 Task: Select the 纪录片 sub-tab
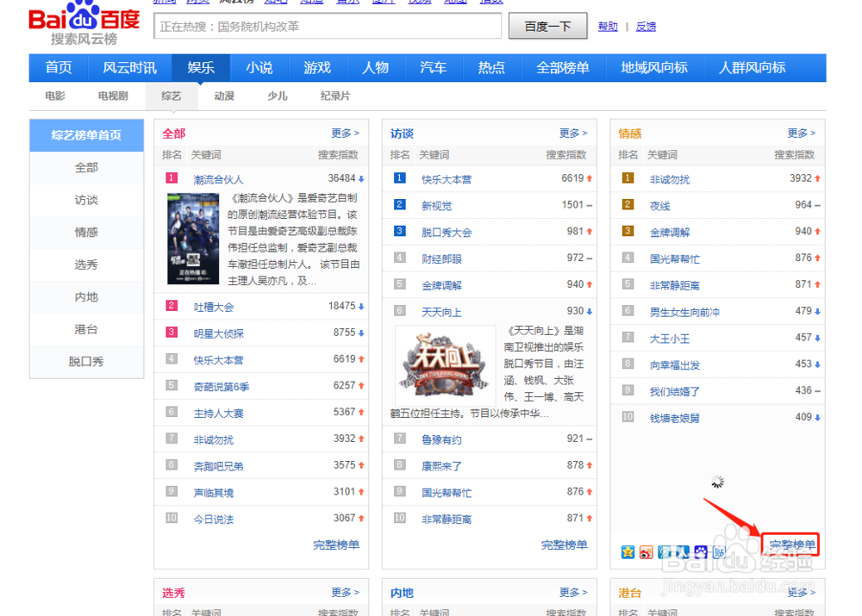(335, 96)
